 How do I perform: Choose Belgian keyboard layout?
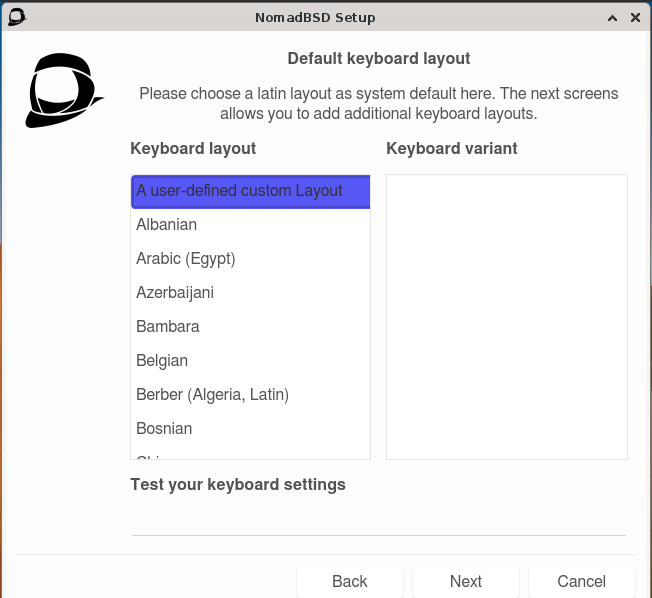click(250, 361)
